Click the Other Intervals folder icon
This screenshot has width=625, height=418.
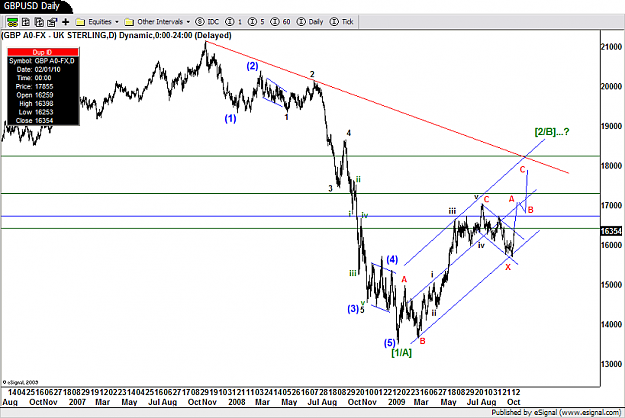(x=129, y=22)
